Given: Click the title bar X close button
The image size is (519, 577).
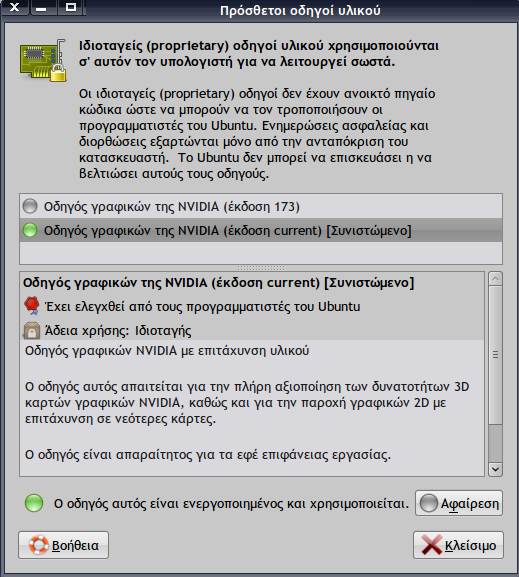Looking at the screenshot, I should pyautogui.click(x=15, y=7).
